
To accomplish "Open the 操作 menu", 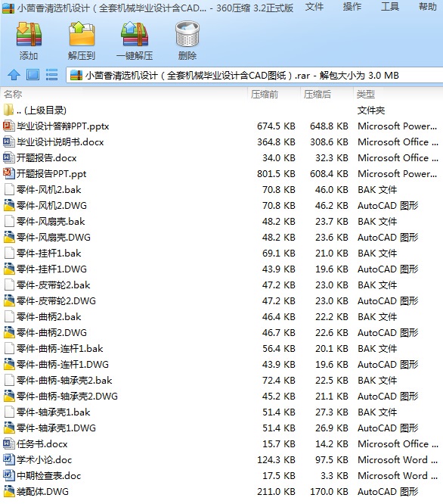I will tap(352, 7).
